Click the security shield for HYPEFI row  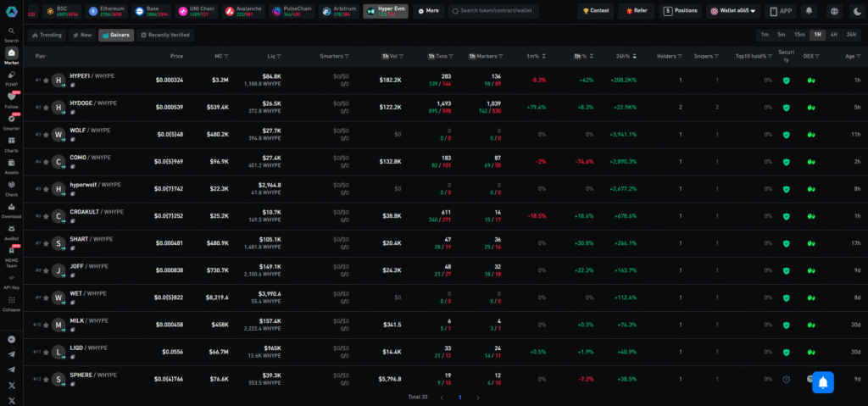[x=786, y=81]
